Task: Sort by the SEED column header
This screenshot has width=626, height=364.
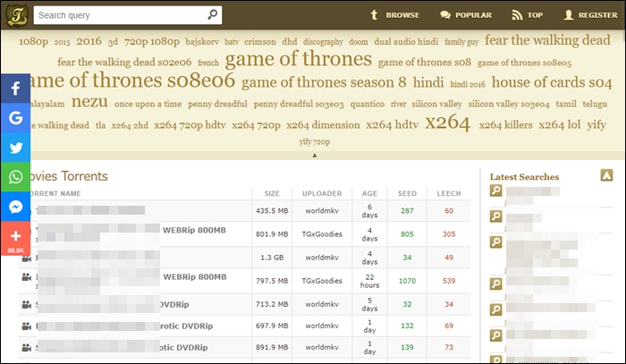Action: (407, 193)
